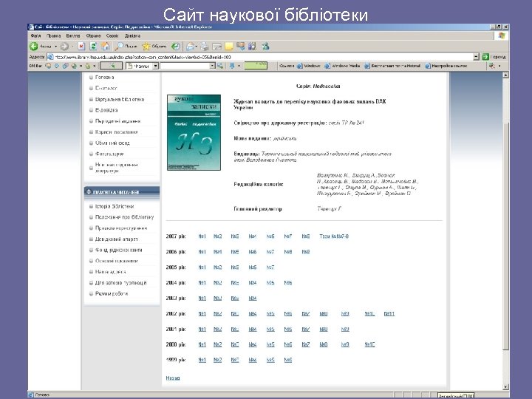
Task: Click the blue download arrow icon in DM Bar
Action: click(232, 66)
